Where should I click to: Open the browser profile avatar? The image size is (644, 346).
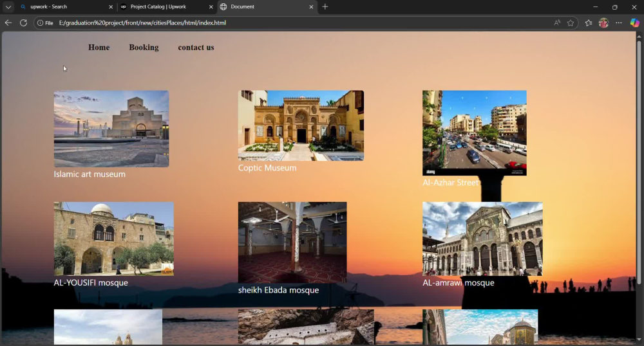603,23
